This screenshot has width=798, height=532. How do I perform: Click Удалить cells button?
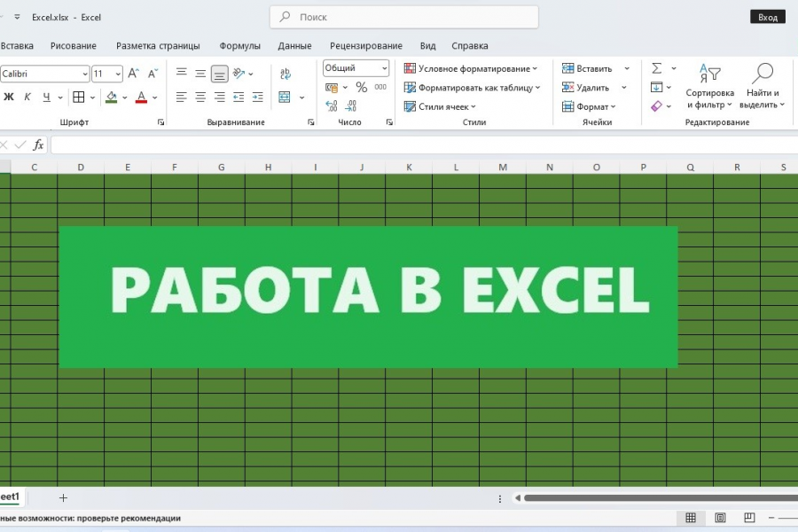click(586, 88)
